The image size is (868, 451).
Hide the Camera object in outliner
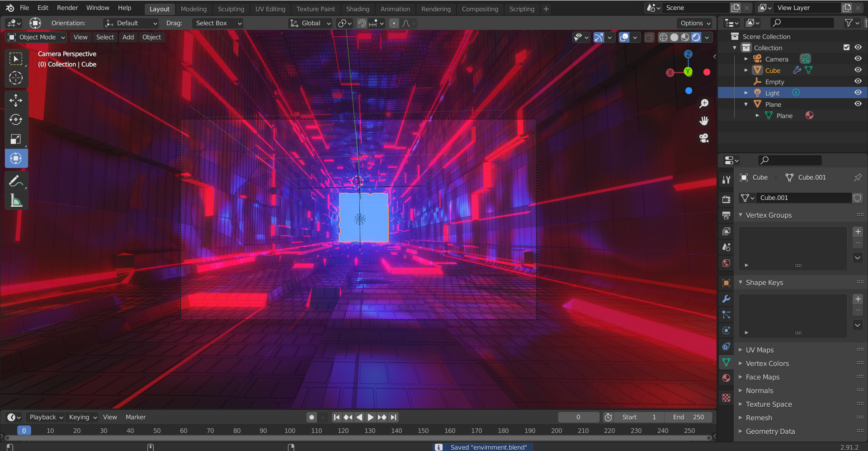858,59
